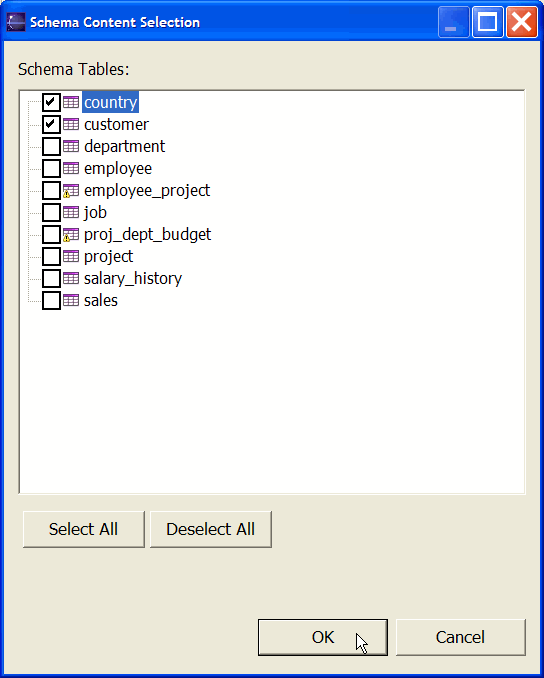Enable the employee table checkbox

pos(51,168)
